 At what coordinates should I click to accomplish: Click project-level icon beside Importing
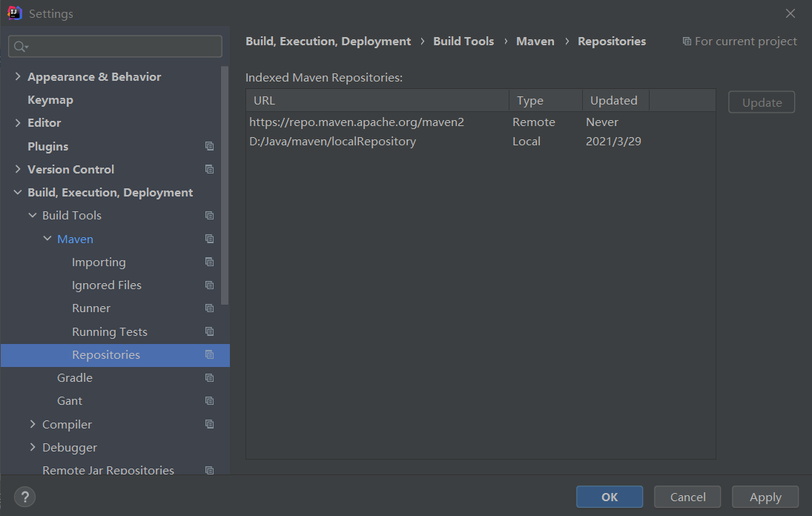(209, 262)
